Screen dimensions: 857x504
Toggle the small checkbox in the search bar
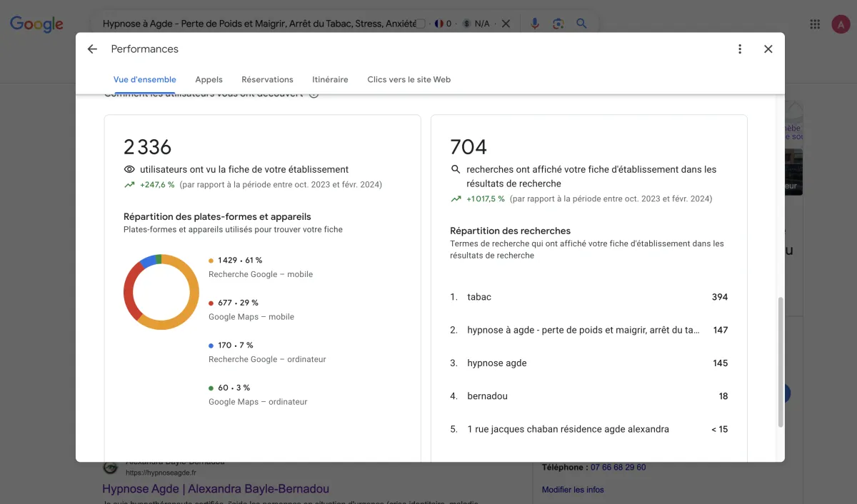pyautogui.click(x=421, y=24)
